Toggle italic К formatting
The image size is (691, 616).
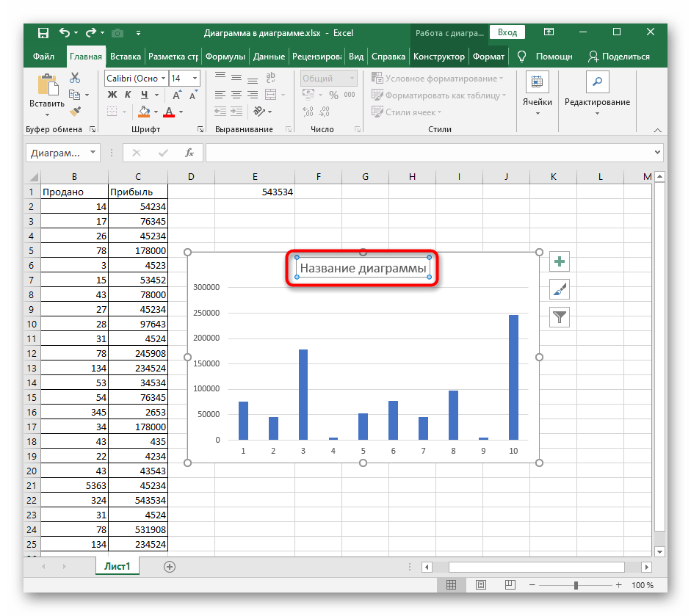[x=128, y=95]
